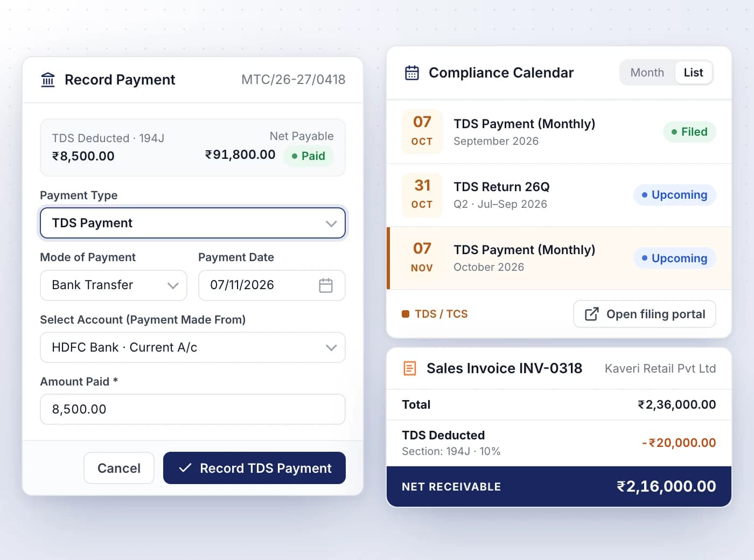
Task: Click Record TDS Payment button
Action: click(x=254, y=468)
